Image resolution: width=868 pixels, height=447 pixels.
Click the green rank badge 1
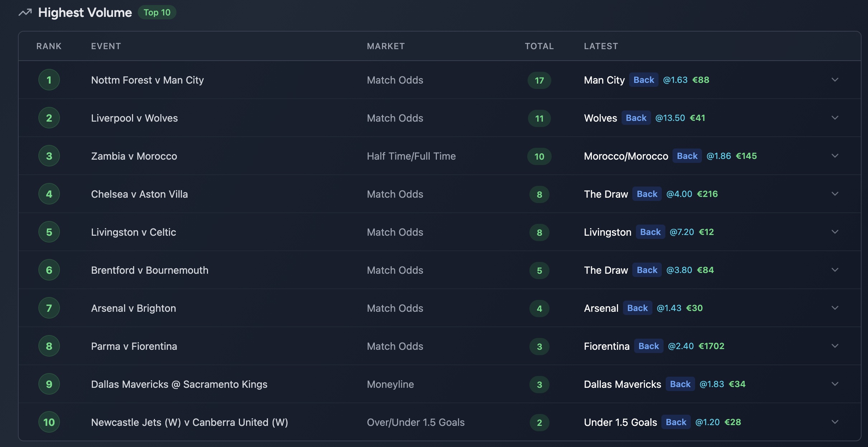(49, 80)
